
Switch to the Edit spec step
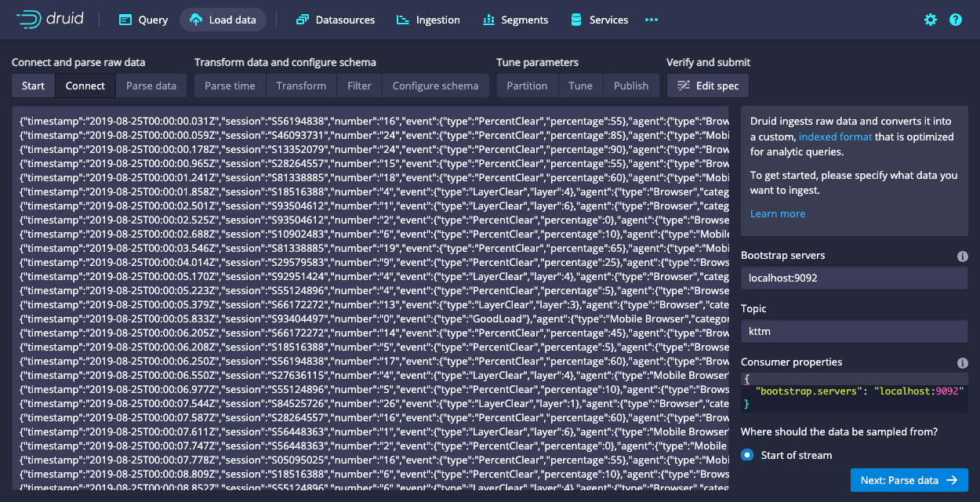(x=708, y=85)
